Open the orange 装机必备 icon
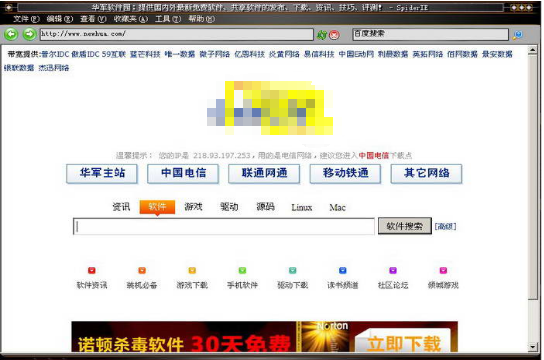544x360 pixels. [x=142, y=271]
